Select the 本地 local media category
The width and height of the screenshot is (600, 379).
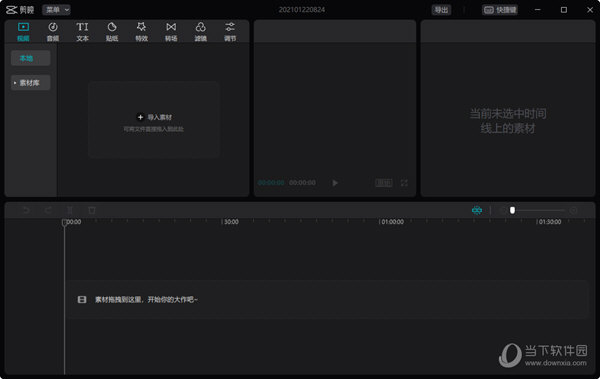31,58
